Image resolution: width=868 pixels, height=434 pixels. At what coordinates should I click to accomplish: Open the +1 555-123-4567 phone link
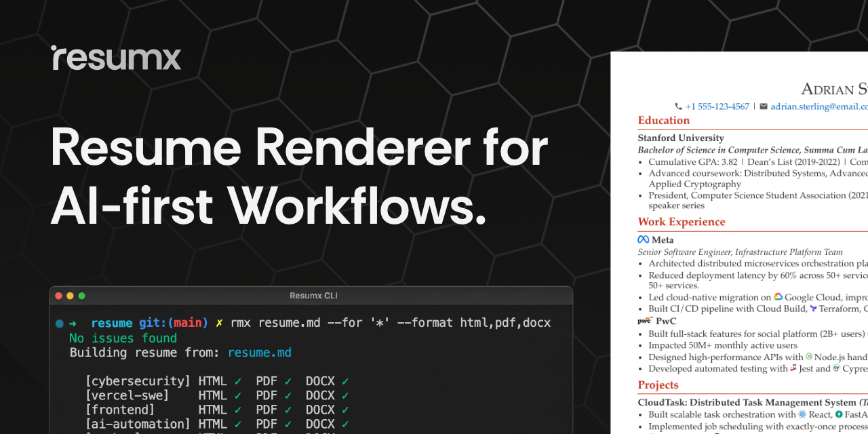point(717,106)
